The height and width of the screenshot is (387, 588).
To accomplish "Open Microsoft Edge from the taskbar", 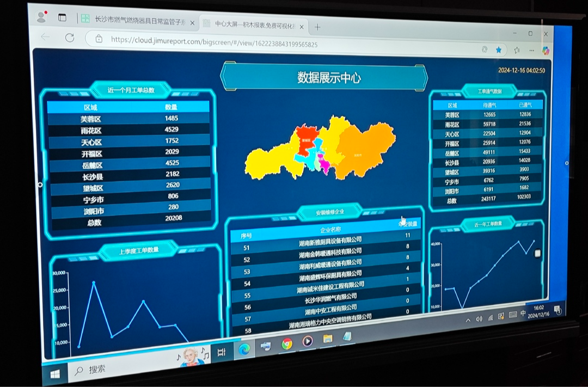I will pyautogui.click(x=244, y=349).
